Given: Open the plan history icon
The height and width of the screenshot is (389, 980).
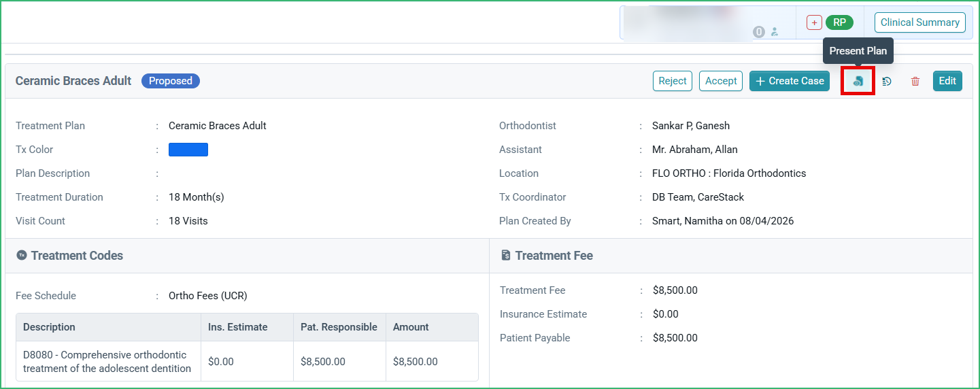Looking at the screenshot, I should (887, 81).
